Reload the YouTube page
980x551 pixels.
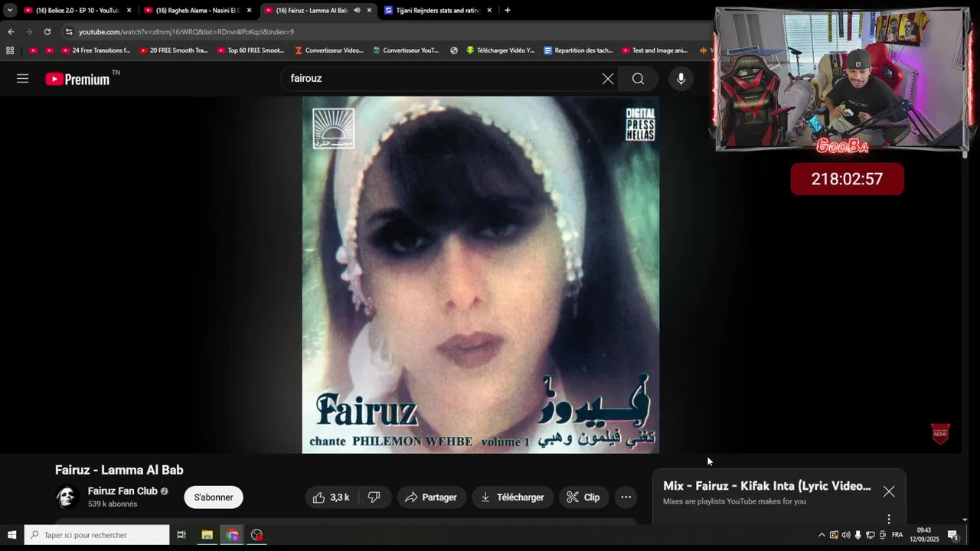47,31
